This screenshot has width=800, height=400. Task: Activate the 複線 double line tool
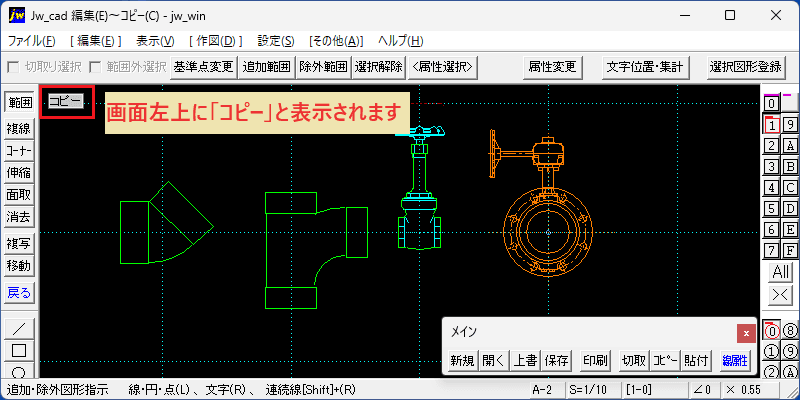(x=19, y=129)
